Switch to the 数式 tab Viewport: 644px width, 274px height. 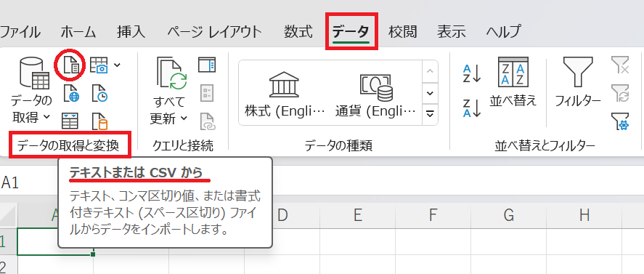298,32
